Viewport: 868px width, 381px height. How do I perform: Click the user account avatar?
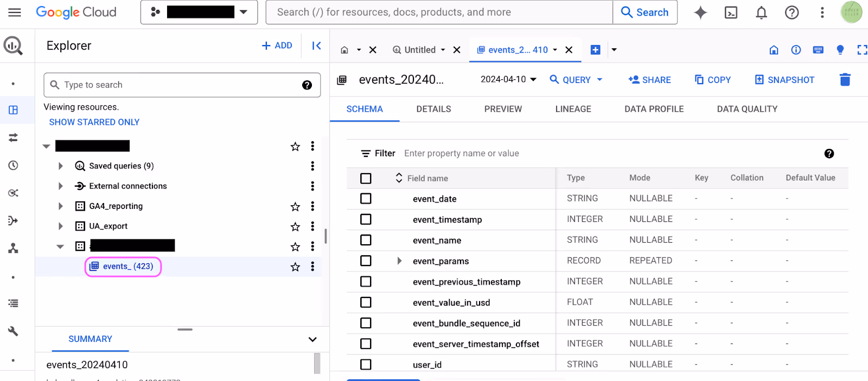[851, 12]
